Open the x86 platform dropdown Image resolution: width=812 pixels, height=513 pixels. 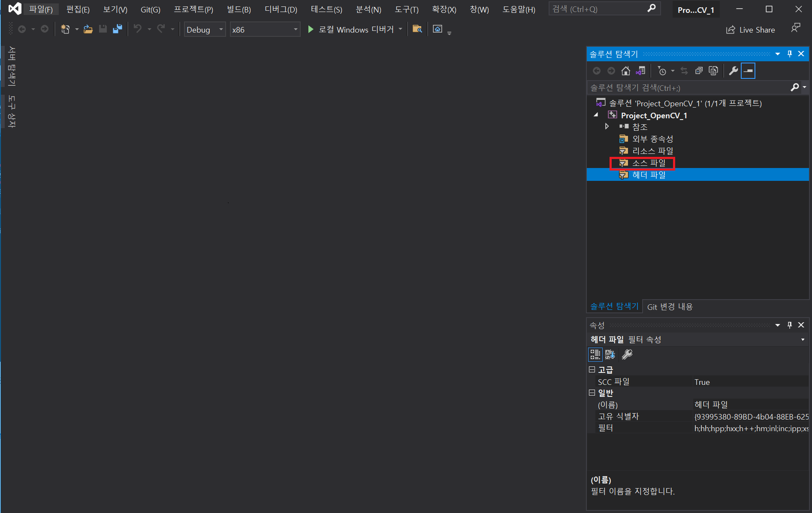coord(265,30)
